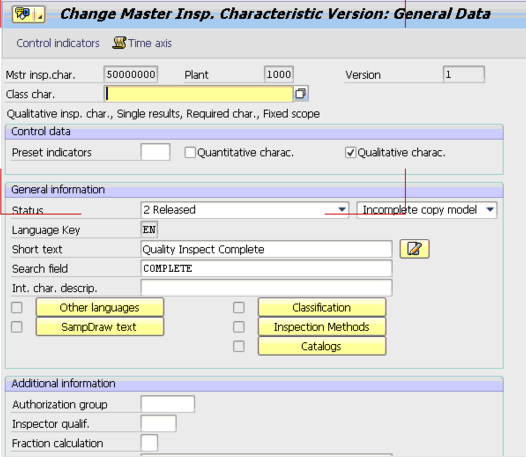Click the title bar services icon
Viewport: 526px width, 457px height.
coord(23,14)
